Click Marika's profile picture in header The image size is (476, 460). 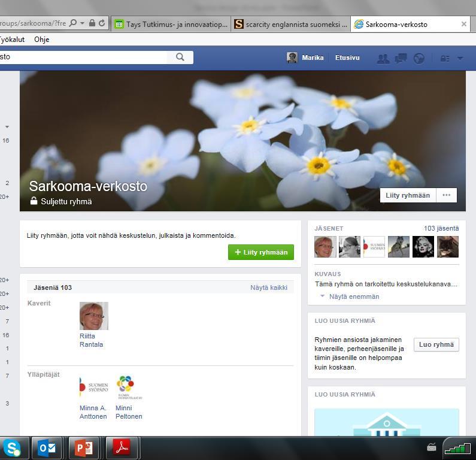click(292, 57)
